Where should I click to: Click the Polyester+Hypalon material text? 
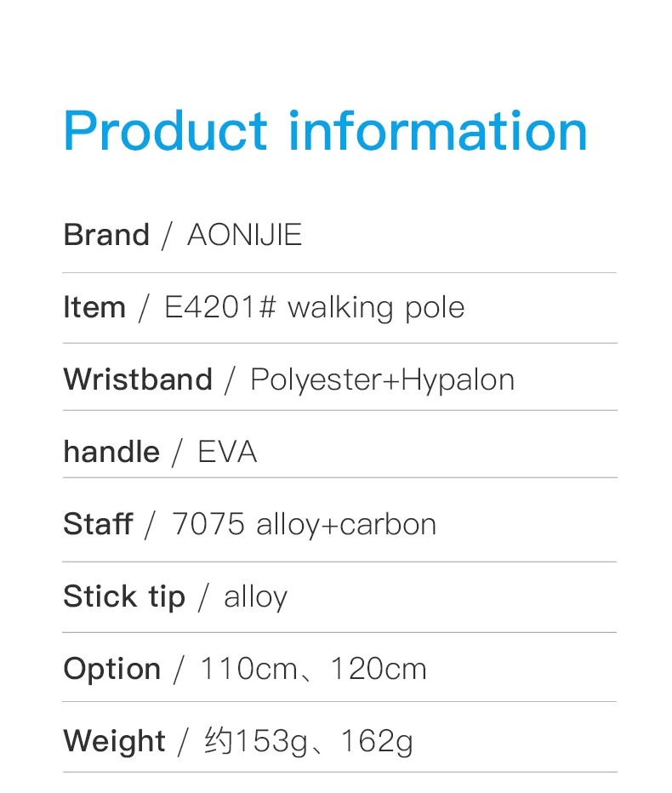click(382, 379)
